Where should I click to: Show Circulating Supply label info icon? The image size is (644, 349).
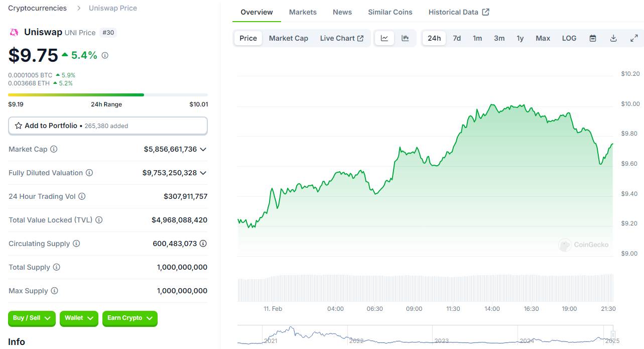click(x=76, y=244)
